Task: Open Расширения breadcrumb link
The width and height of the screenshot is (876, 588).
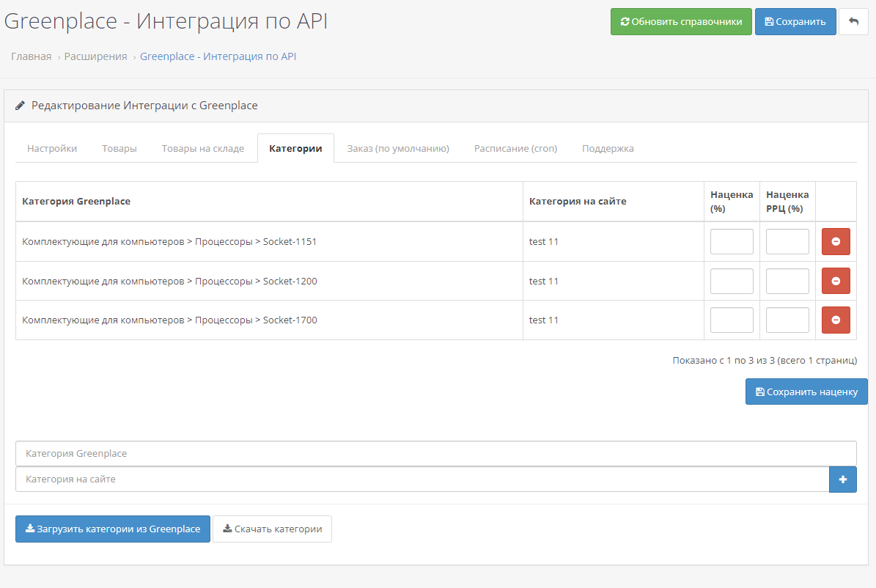Action: pyautogui.click(x=95, y=56)
